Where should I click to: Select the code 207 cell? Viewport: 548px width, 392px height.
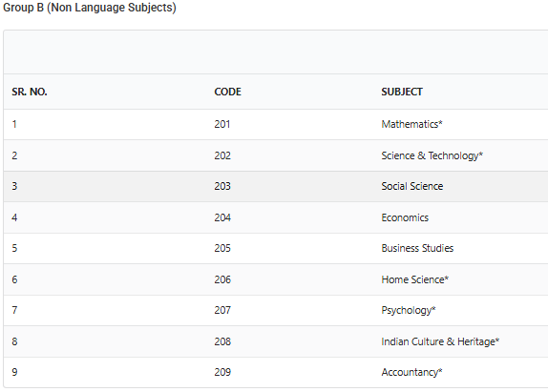(222, 310)
